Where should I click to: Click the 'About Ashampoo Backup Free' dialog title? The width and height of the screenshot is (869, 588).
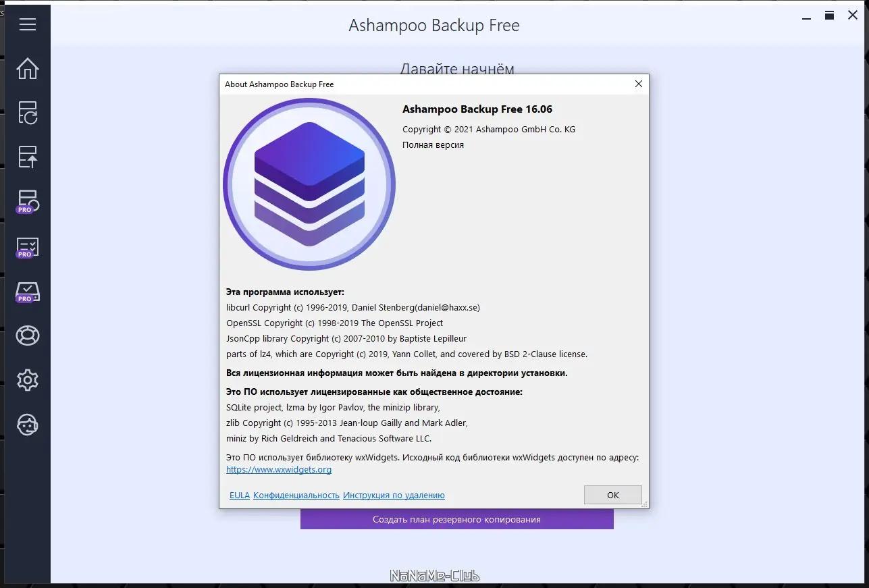pos(280,84)
